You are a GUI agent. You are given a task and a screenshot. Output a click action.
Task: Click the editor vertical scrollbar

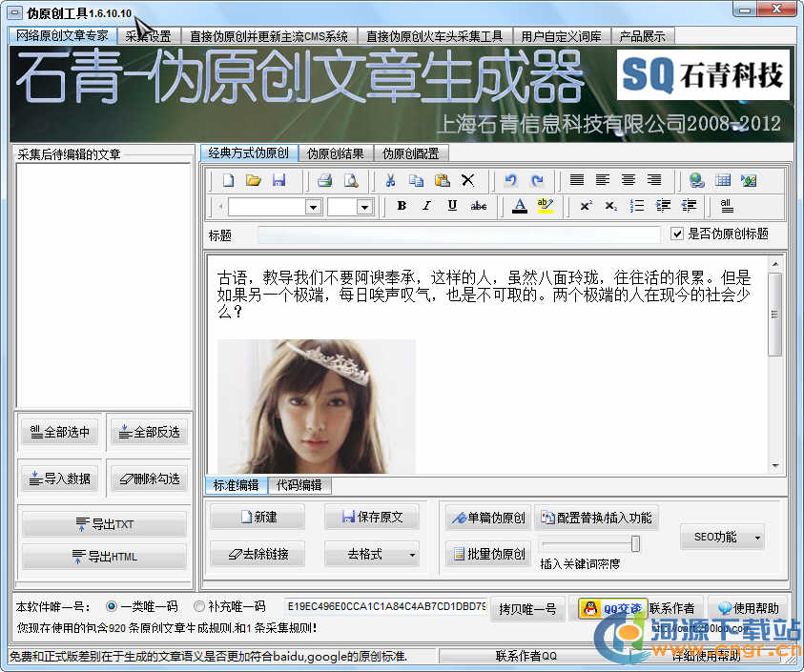775,364
